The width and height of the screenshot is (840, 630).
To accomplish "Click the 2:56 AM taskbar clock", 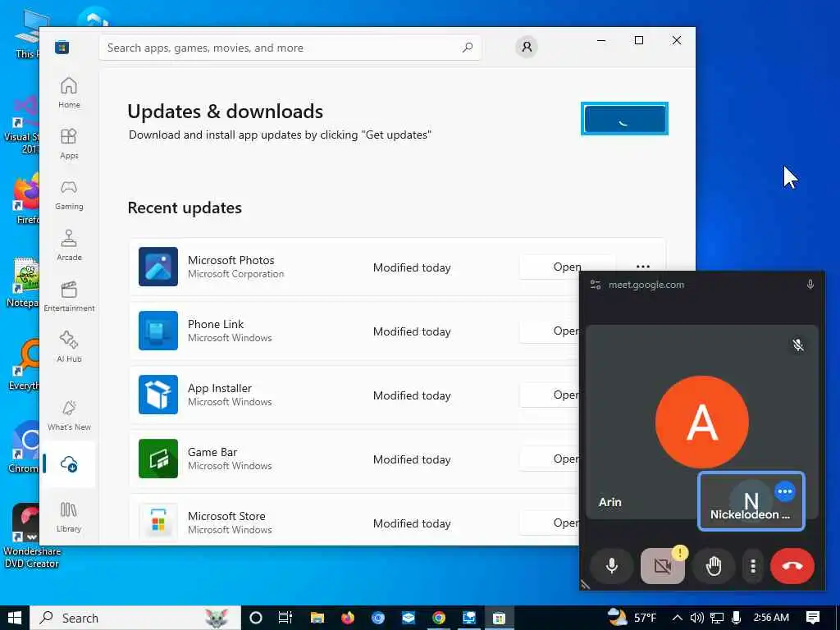I will 771,618.
